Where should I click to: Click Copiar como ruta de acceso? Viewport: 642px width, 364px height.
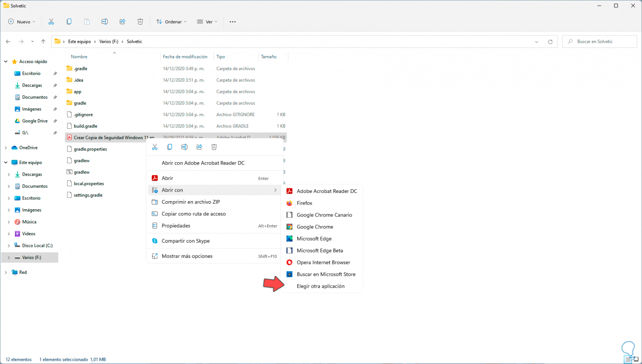pyautogui.click(x=214, y=214)
